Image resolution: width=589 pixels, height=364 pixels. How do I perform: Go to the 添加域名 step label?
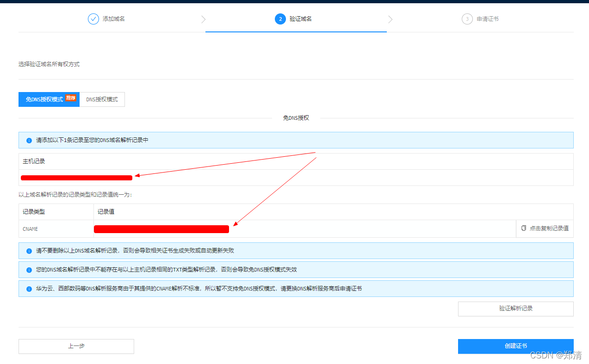pyautogui.click(x=114, y=19)
